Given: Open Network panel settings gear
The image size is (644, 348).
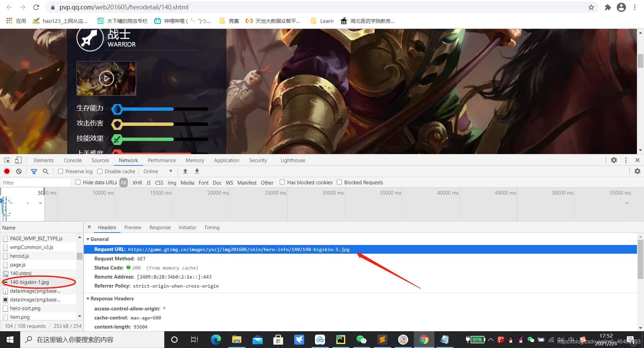Looking at the screenshot, I should [x=637, y=171].
